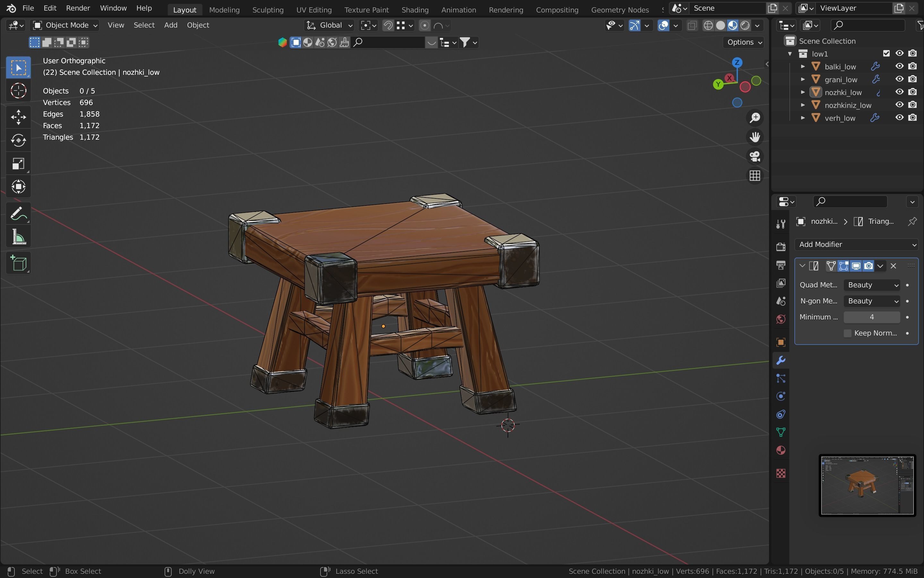Remove the Triangulate modifier with X button

coord(894,266)
